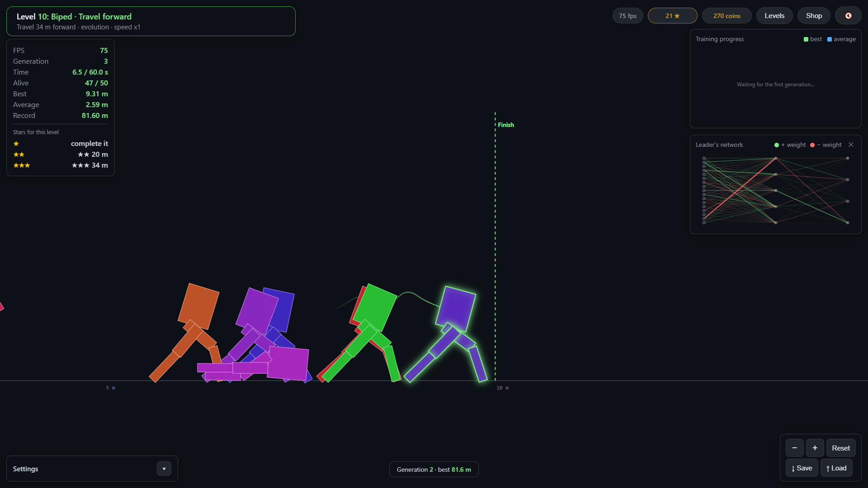The width and height of the screenshot is (868, 488).
Task: Load a saved population
Action: [x=836, y=468]
